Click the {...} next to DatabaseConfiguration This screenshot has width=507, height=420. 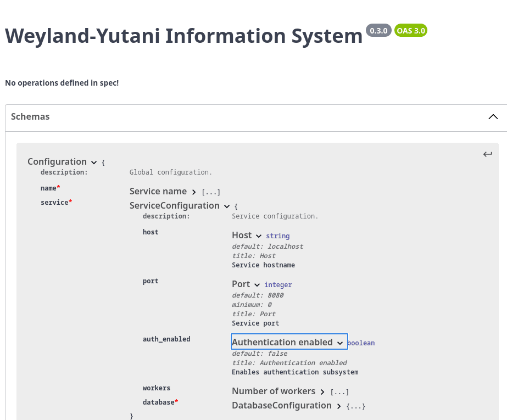click(x=355, y=406)
